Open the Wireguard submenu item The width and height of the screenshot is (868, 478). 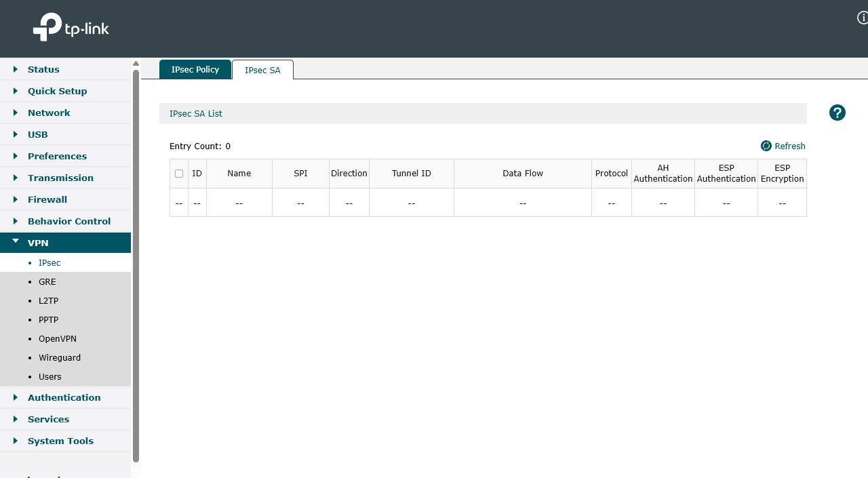click(x=65, y=357)
